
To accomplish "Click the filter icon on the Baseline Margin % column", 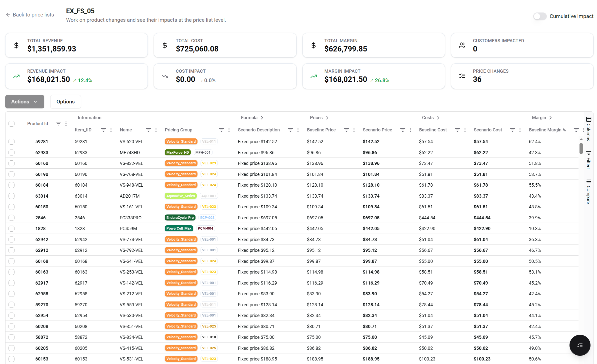I will coord(576,130).
